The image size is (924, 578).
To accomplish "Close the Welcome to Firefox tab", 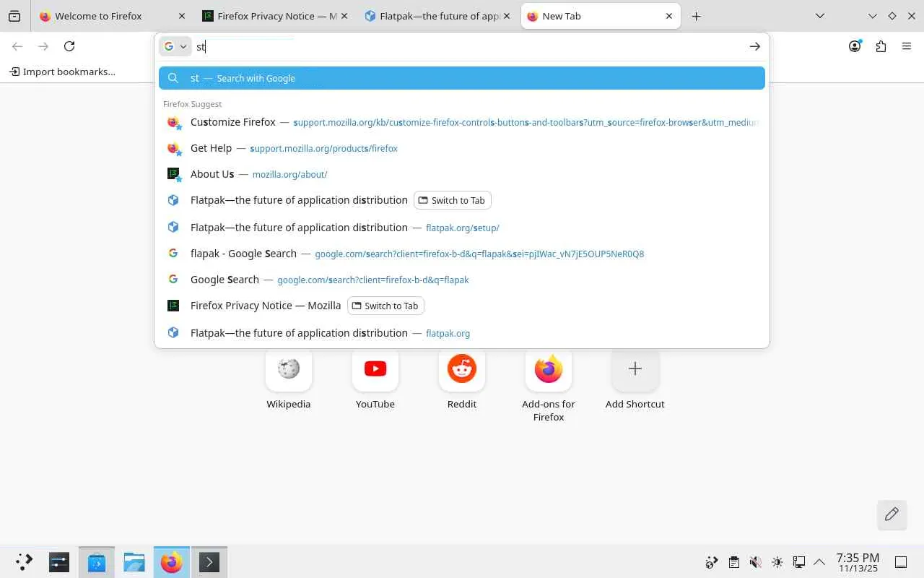I will (181, 16).
